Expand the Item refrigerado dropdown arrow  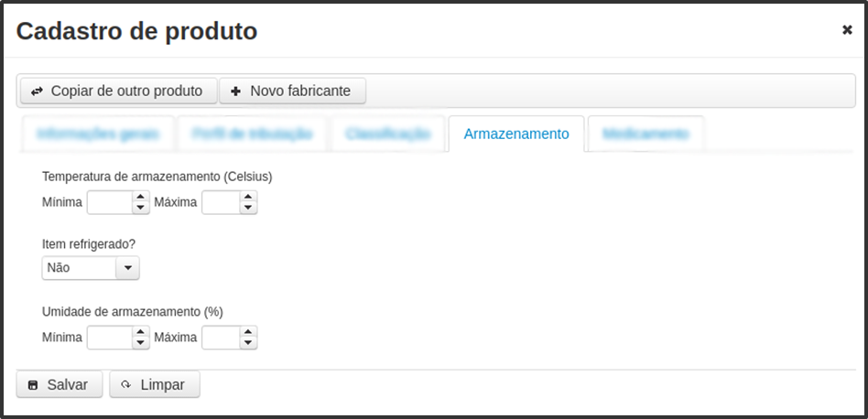(x=127, y=267)
